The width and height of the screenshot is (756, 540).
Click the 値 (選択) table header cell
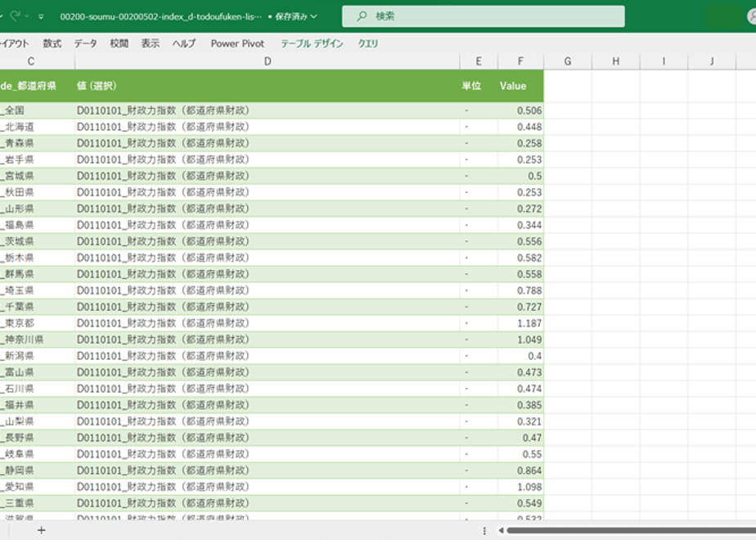pyautogui.click(x=268, y=86)
